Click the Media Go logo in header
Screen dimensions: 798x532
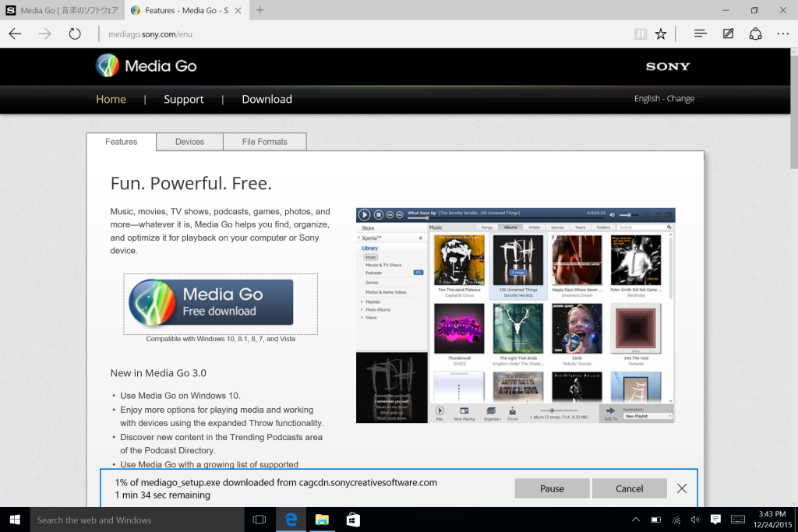(x=146, y=66)
